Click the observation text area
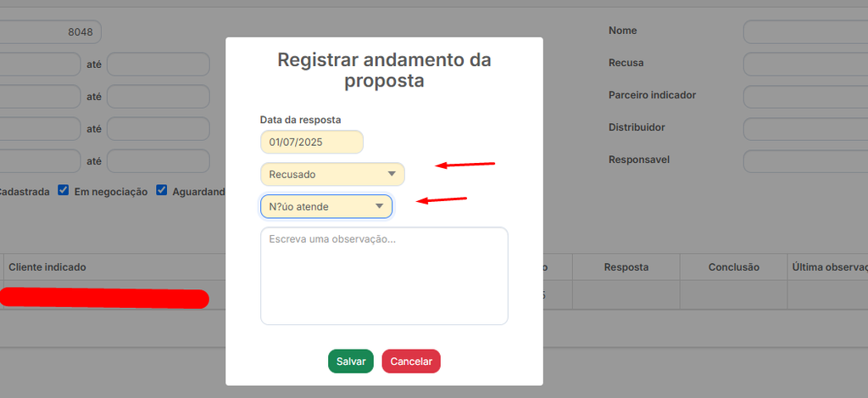This screenshot has height=398, width=868. [x=384, y=275]
